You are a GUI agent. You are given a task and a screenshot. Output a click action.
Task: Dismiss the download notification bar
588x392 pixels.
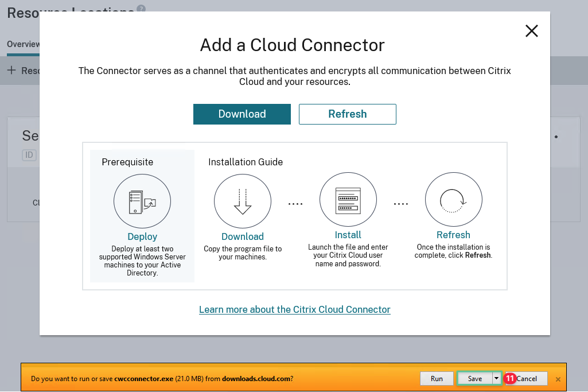pyautogui.click(x=558, y=379)
